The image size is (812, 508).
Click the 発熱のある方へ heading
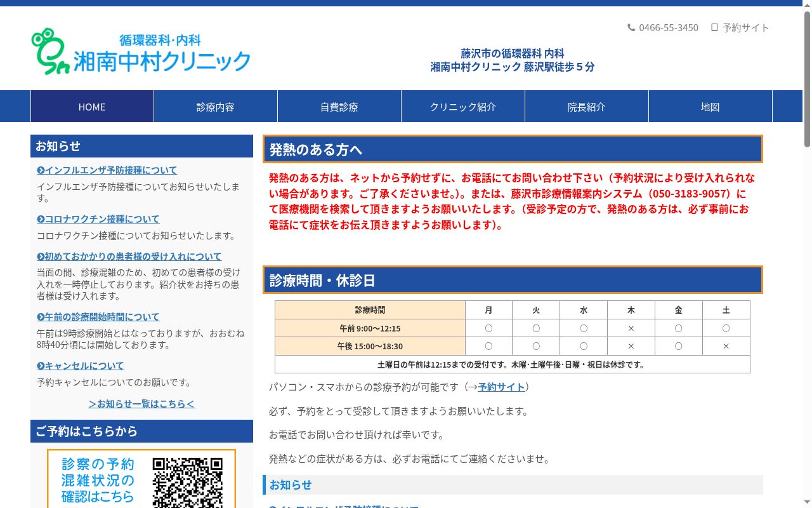(513, 149)
